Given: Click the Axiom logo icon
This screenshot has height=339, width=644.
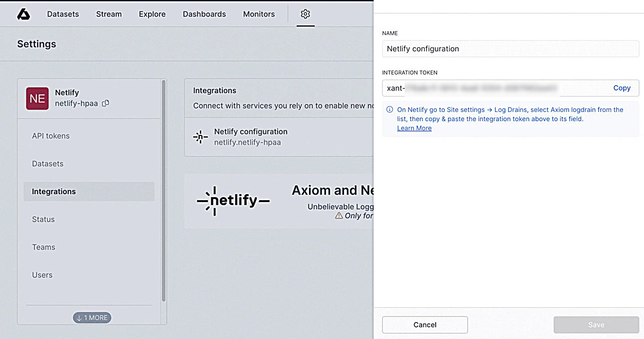Looking at the screenshot, I should [23, 14].
